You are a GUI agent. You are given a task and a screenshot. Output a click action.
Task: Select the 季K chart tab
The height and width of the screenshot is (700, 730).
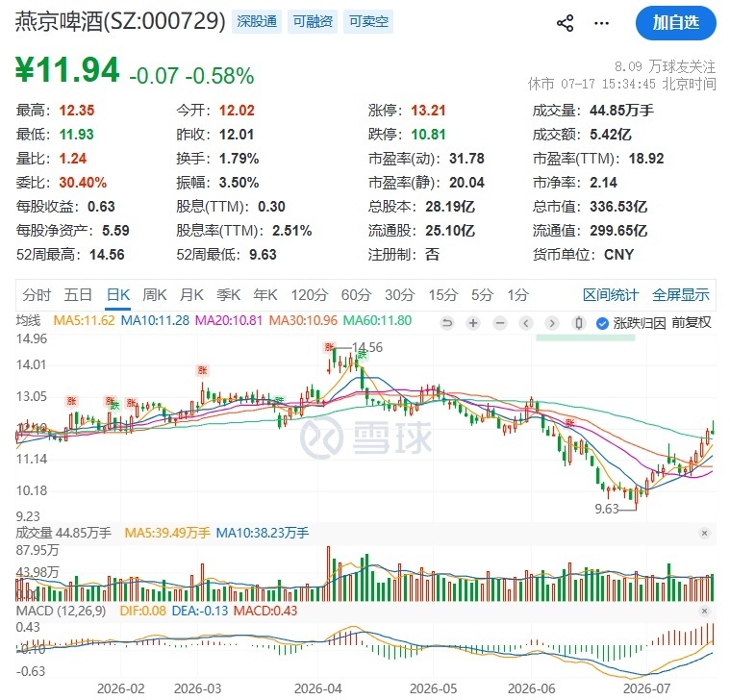click(x=228, y=294)
